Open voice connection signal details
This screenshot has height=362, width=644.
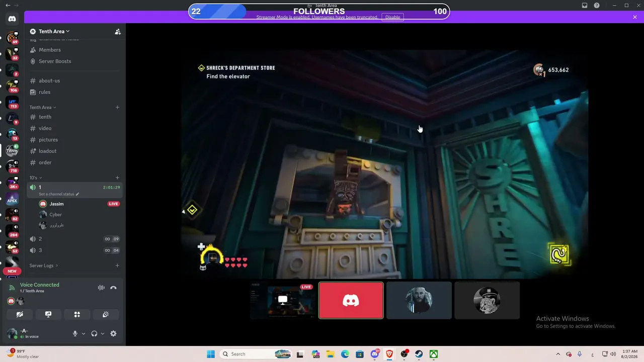12,288
